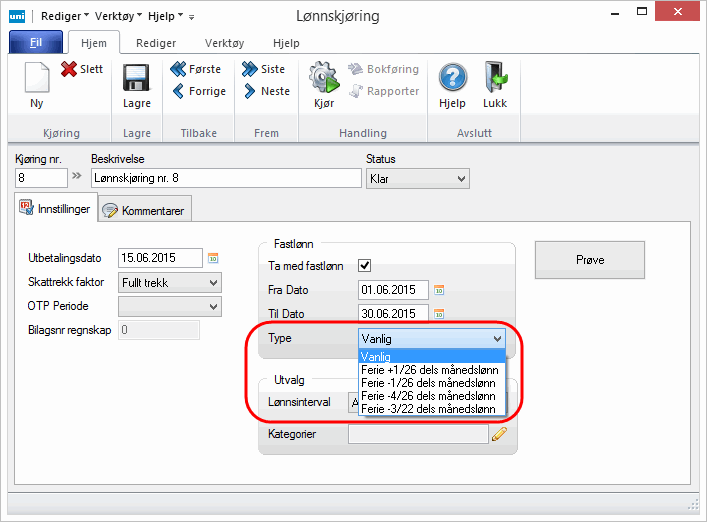Image resolution: width=707 pixels, height=522 pixels.
Task: Open calendar picker next to Utbetalingsdato
Action: coord(213,259)
